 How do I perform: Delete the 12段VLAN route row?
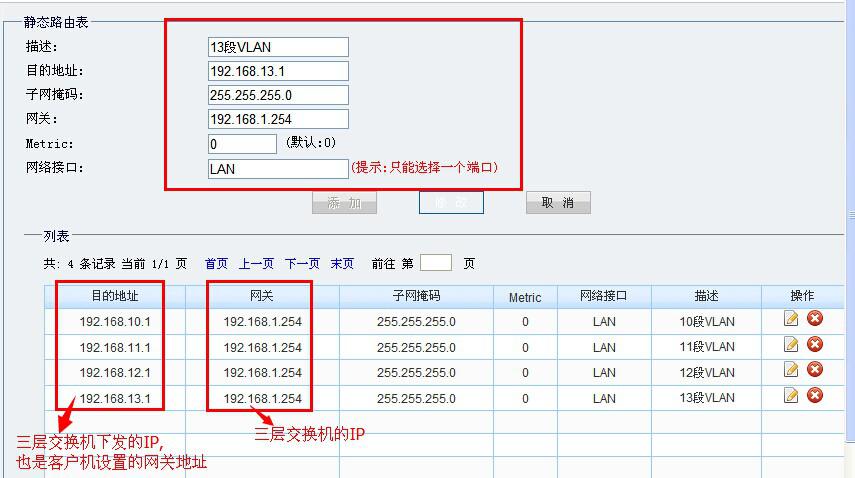(x=815, y=370)
